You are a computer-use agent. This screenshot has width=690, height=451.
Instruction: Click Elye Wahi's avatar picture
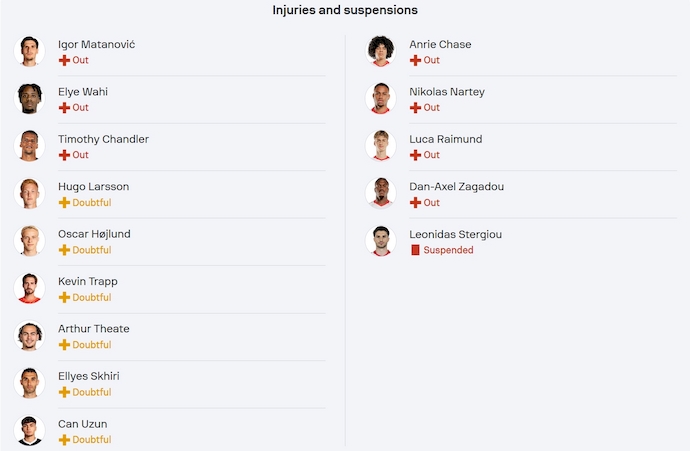(30, 99)
